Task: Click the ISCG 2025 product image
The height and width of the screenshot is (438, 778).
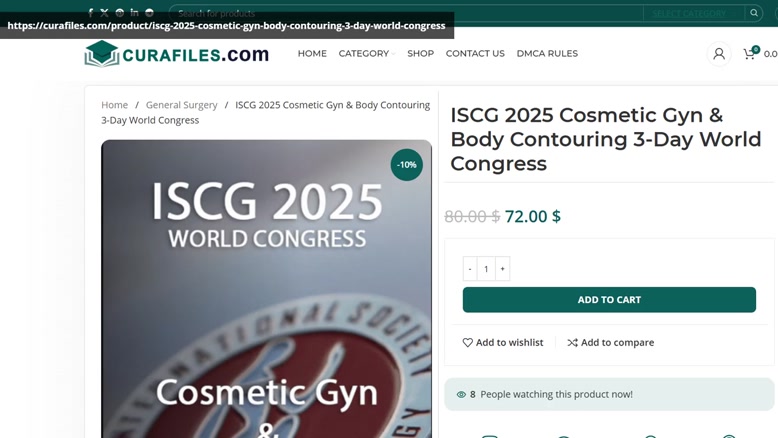Action: (266, 289)
